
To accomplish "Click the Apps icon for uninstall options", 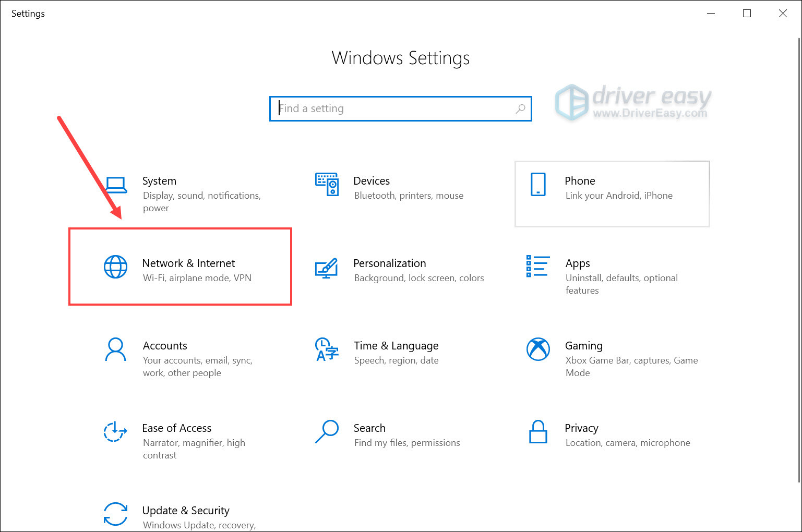I will click(x=537, y=267).
